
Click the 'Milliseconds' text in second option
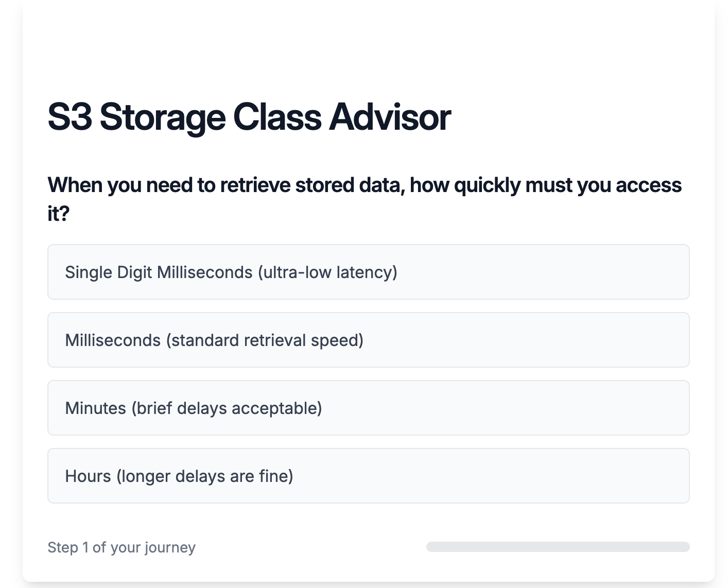click(113, 340)
